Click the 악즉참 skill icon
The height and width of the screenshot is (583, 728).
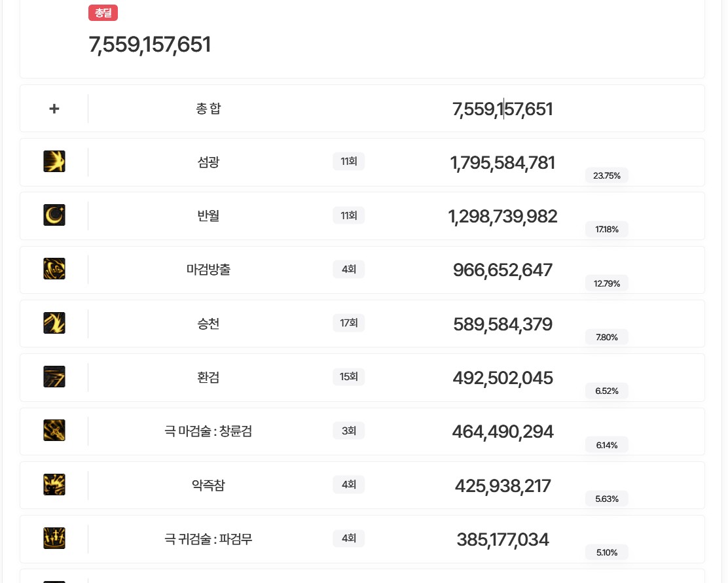click(x=54, y=485)
